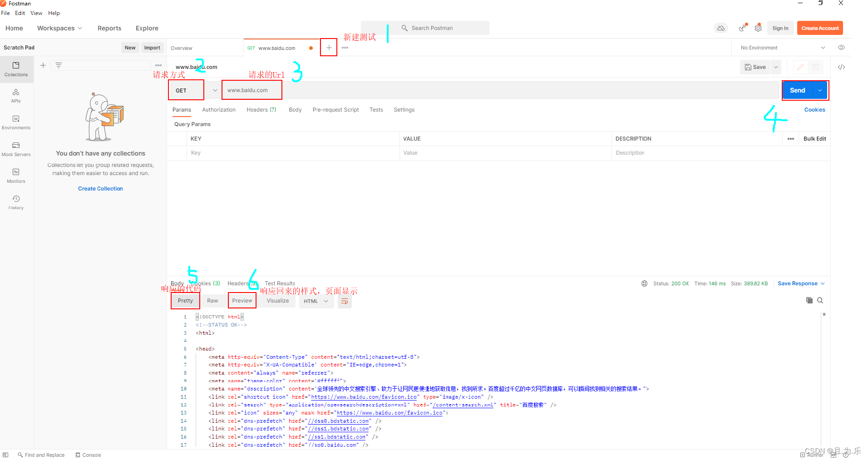
Task: Open Find and Replace in bottom bar
Action: click(x=41, y=455)
